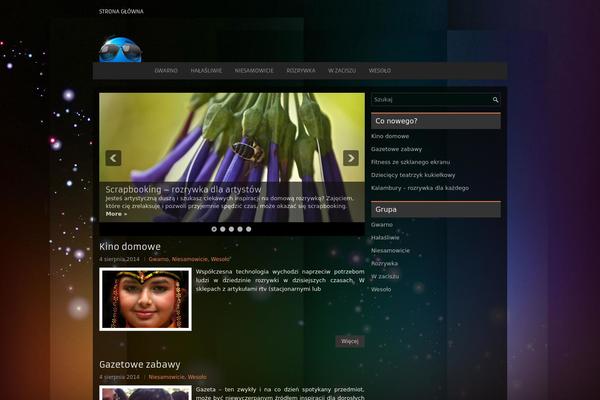Open the Niesamowicie menu item
600x400 pixels.
click(254, 70)
